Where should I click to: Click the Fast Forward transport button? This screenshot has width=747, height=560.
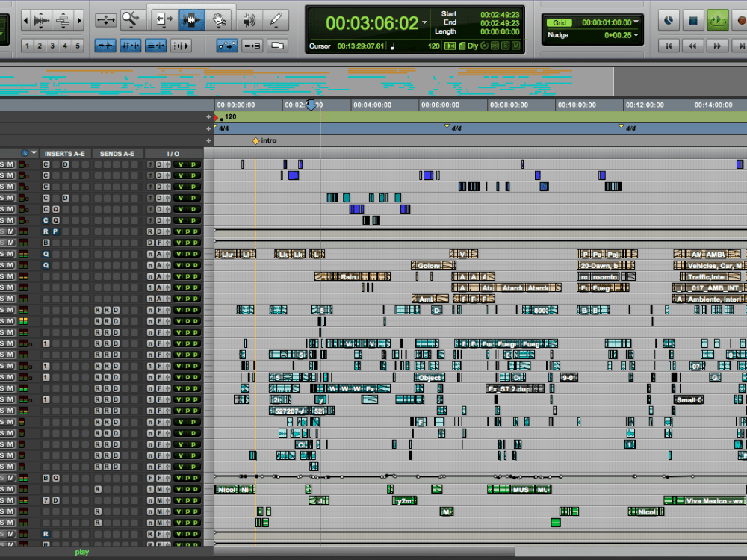tap(717, 46)
